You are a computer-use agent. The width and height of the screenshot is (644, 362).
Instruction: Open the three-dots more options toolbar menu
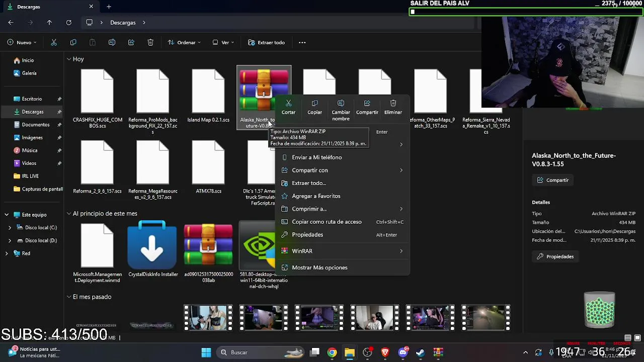pyautogui.click(x=302, y=43)
